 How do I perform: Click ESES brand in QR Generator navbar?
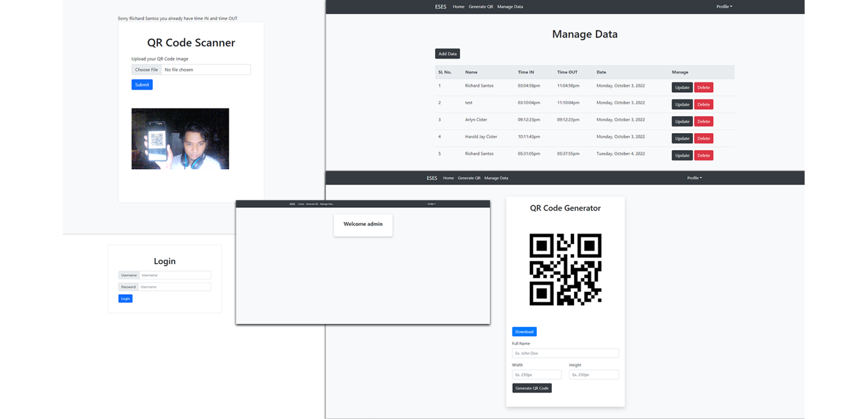point(432,178)
